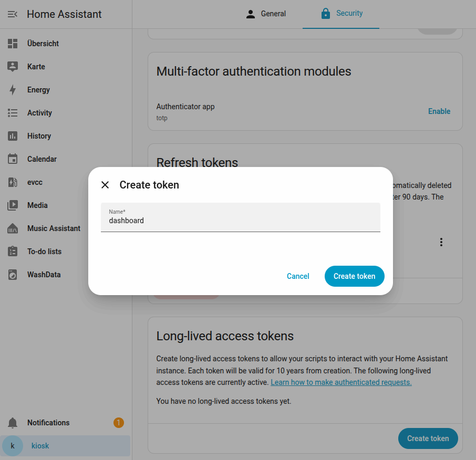Click the Notifications bell icon
This screenshot has height=460, width=476.
[x=13, y=423]
